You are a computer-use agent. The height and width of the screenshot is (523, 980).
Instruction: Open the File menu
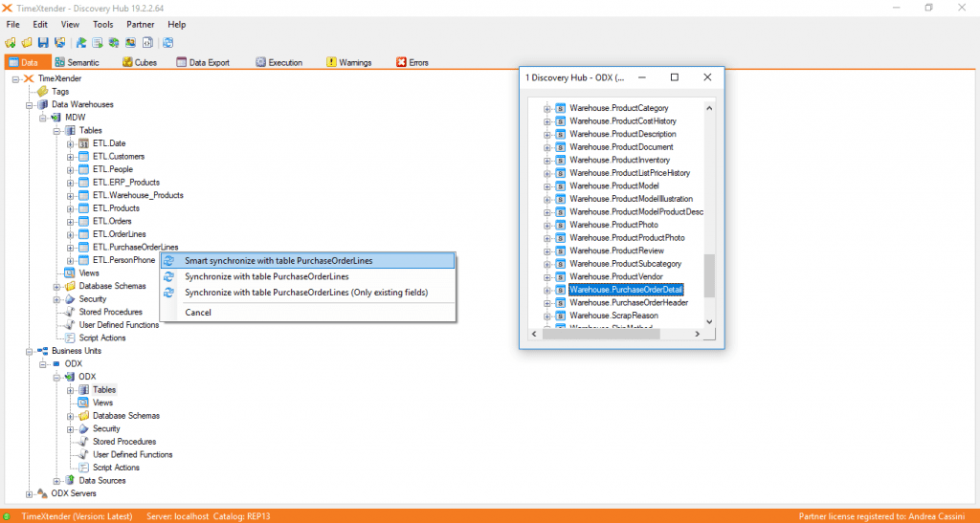tap(13, 24)
